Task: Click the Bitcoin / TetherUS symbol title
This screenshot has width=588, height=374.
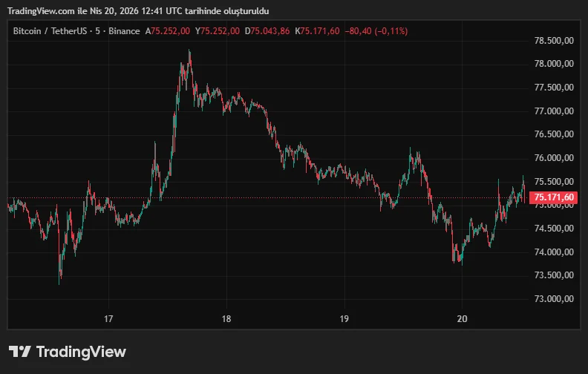Action: click(76, 30)
